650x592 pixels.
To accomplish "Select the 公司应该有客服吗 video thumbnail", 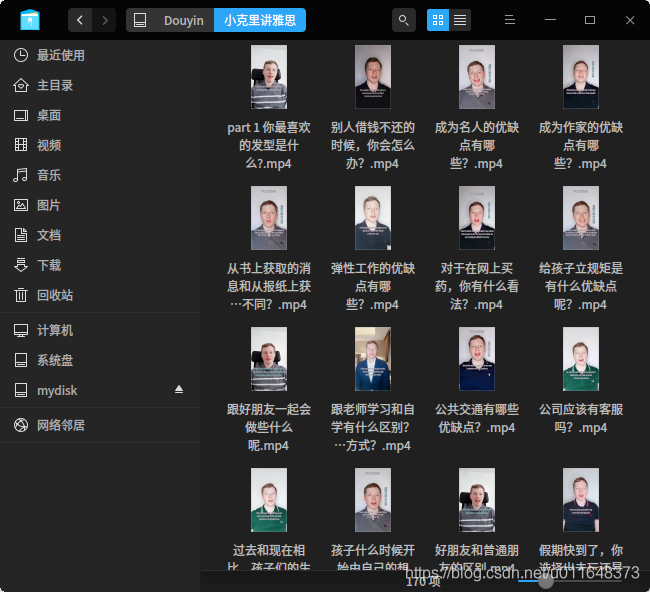I will (581, 359).
